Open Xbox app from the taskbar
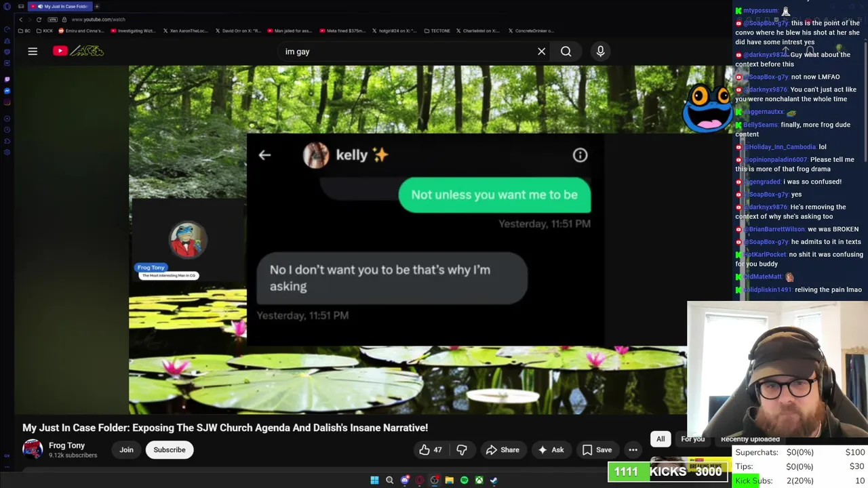Screen dimensions: 868x488 (479, 480)
